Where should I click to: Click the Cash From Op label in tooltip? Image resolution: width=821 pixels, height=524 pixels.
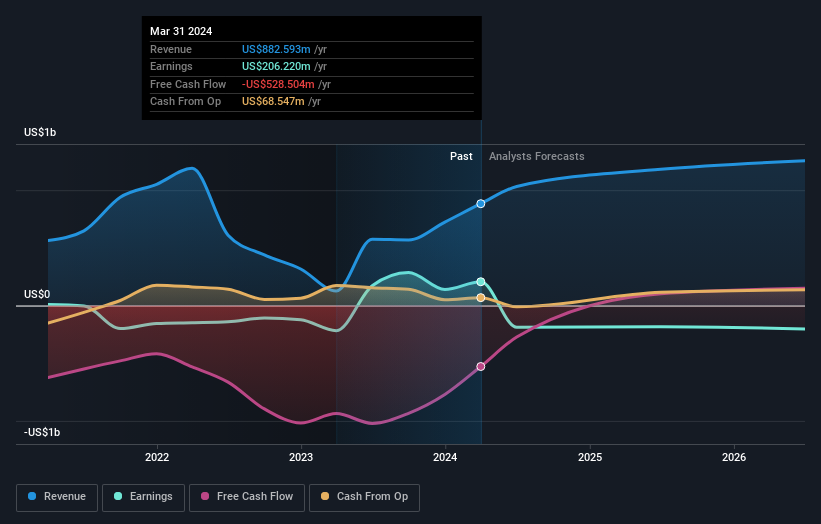click(x=185, y=102)
